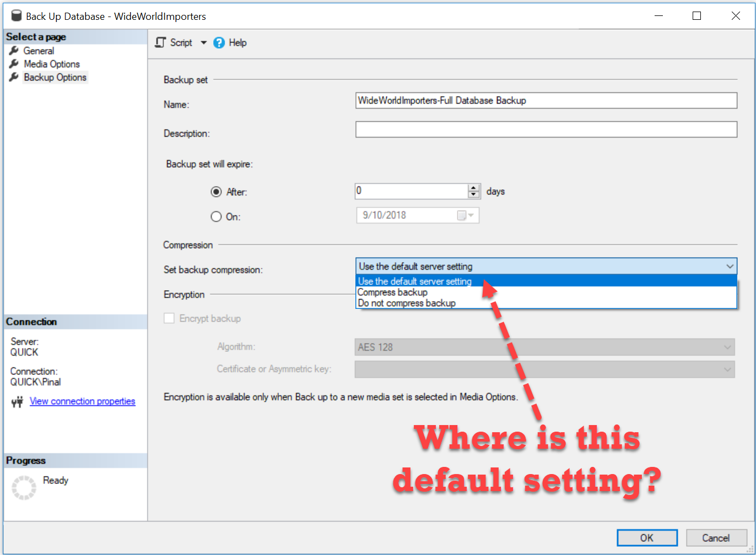Choose 'Use the default server setting' option

pos(546,281)
